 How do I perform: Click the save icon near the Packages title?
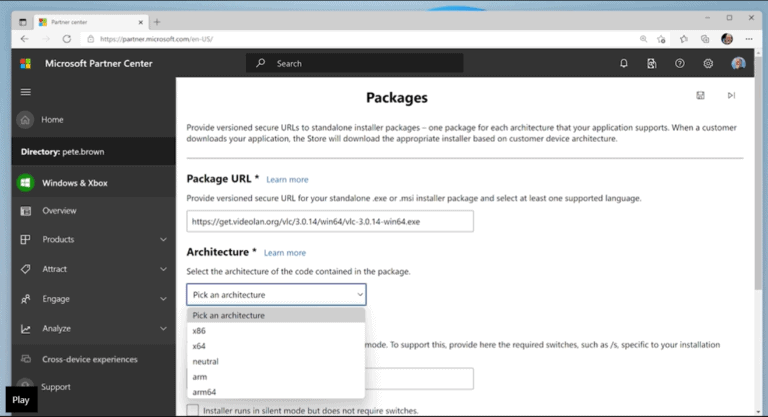(700, 95)
